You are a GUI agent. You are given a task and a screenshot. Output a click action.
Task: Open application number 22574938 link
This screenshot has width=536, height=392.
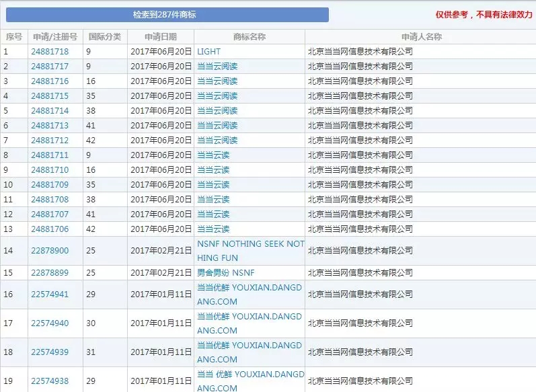pyautogui.click(x=50, y=381)
